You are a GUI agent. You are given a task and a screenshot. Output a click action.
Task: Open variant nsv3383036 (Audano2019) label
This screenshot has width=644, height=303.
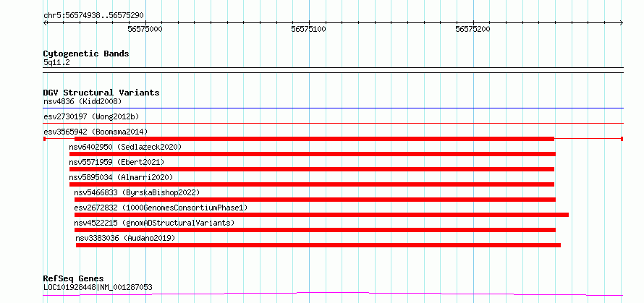click(125, 238)
